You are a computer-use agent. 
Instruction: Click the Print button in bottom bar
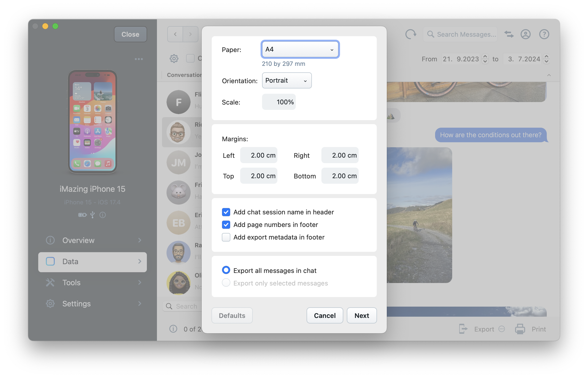[530, 329]
